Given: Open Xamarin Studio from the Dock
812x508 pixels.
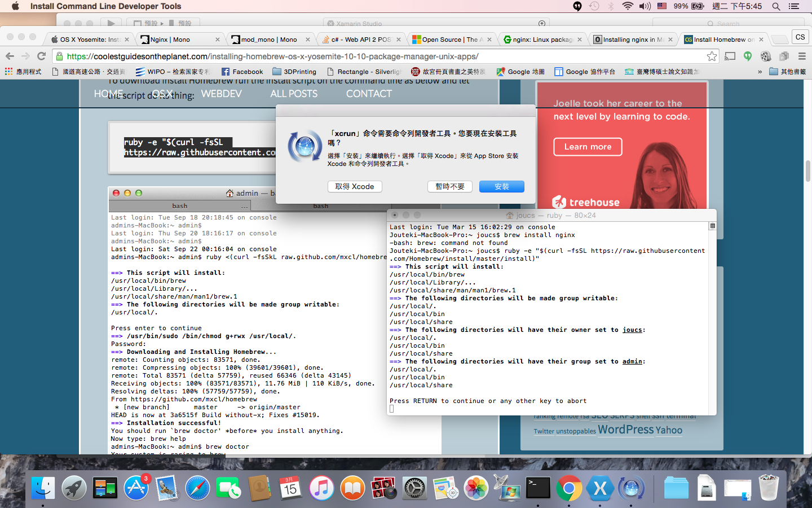Looking at the screenshot, I should tap(600, 488).
